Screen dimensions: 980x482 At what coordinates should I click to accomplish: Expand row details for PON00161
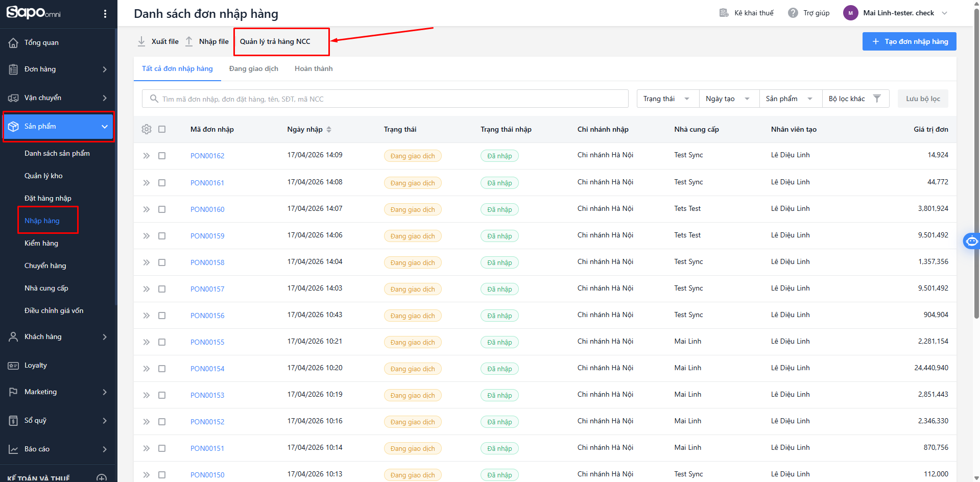click(x=147, y=183)
